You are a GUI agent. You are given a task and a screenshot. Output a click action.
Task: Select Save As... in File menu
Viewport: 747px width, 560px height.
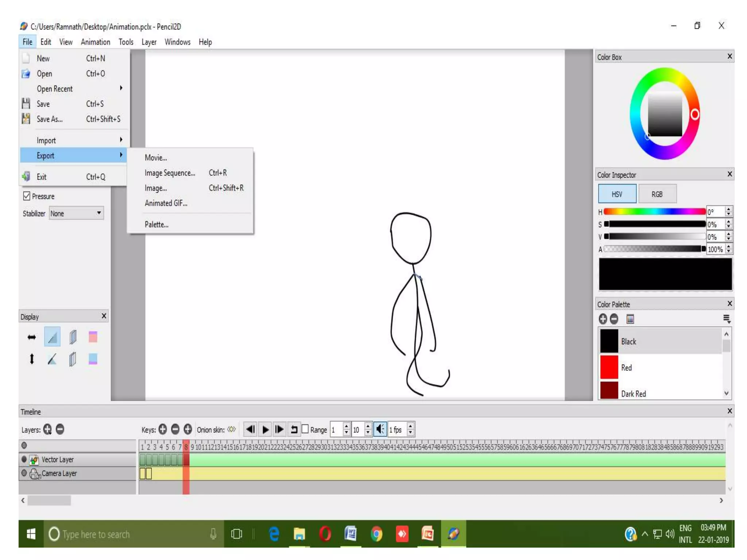coord(74,119)
